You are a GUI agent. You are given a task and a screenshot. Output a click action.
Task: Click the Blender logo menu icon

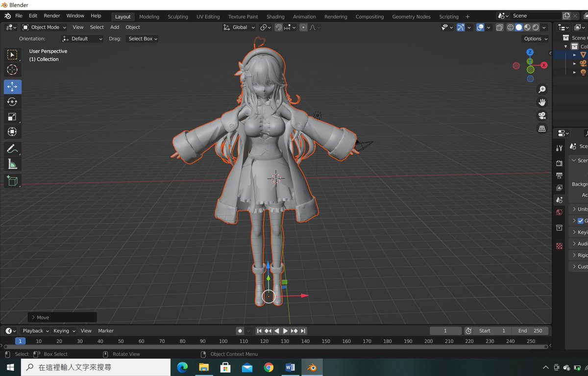[x=8, y=16]
